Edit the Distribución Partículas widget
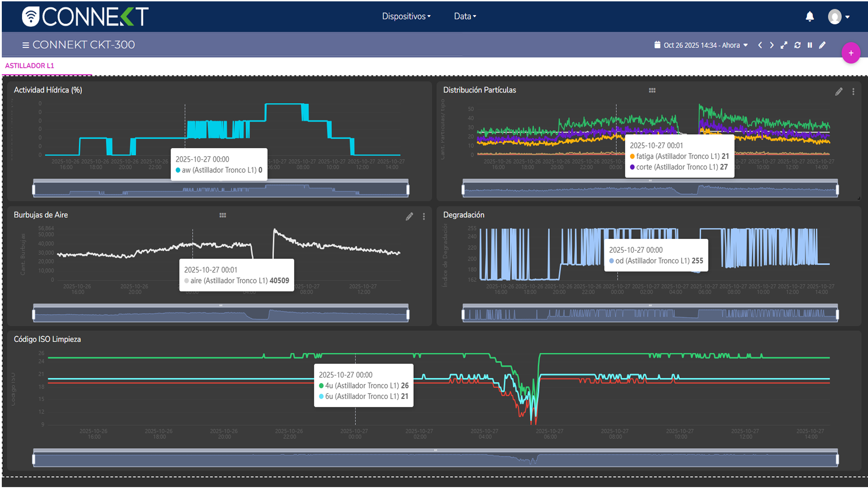The height and width of the screenshot is (488, 868). click(x=839, y=92)
